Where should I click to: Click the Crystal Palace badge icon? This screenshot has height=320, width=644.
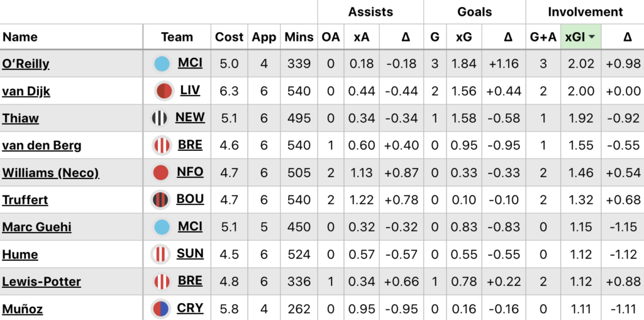click(161, 309)
